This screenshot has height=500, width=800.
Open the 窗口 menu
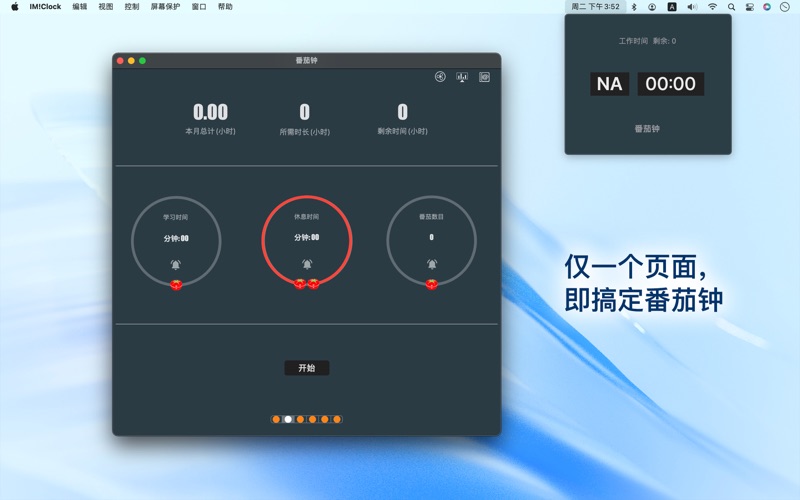[x=199, y=7]
